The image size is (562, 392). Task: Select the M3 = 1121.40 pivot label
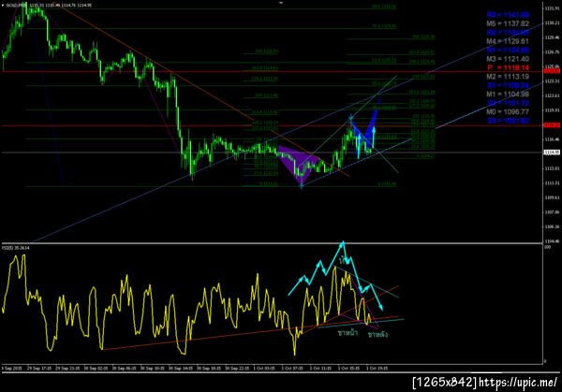click(x=508, y=59)
